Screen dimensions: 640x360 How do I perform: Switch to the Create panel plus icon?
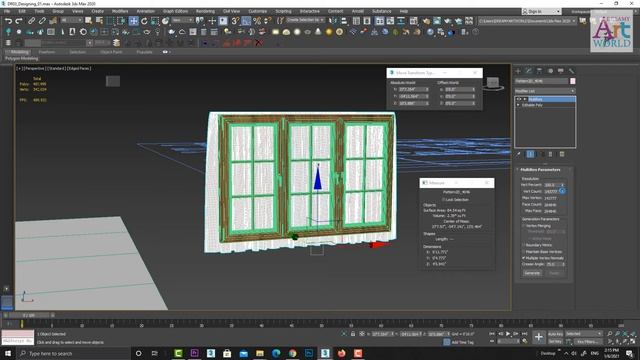(518, 71)
